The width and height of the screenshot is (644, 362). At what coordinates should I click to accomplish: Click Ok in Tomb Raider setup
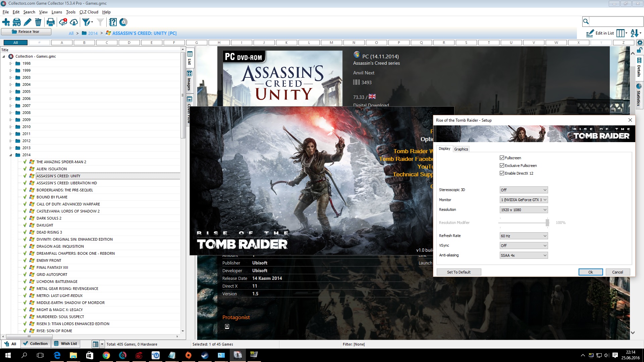(590, 272)
